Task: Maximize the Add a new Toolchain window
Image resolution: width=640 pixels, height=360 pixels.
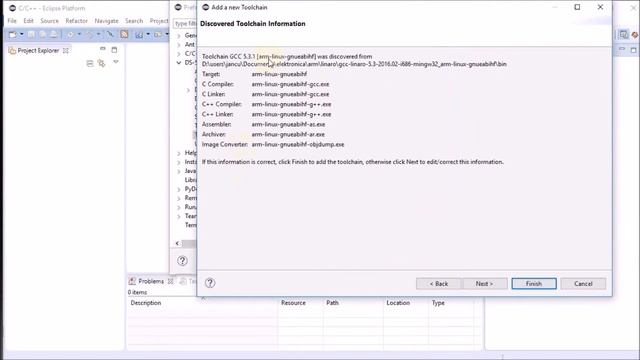Action: point(577,7)
